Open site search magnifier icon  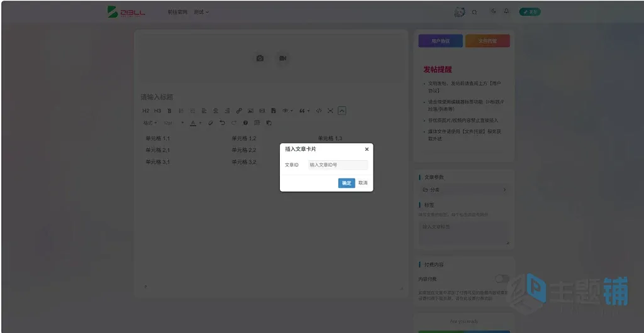click(474, 13)
